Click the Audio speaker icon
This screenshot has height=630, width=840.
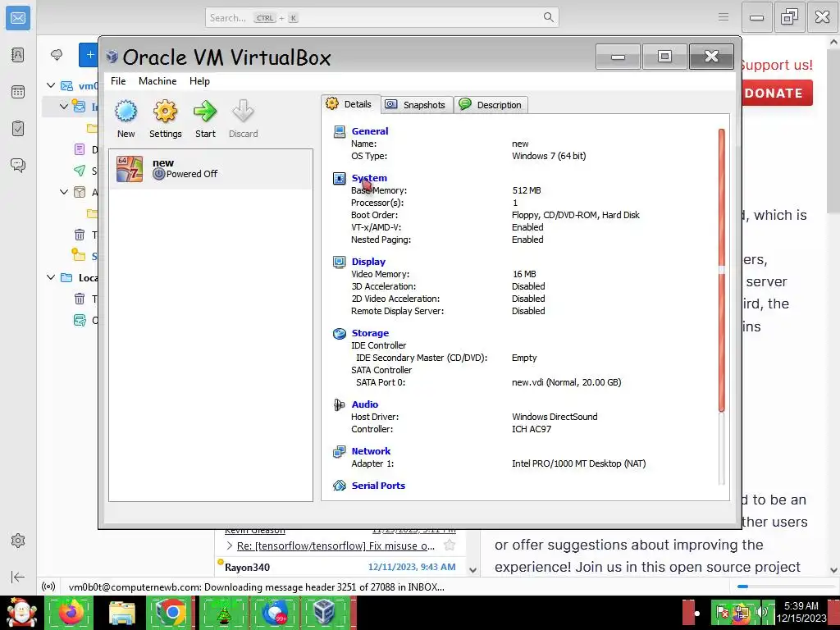tap(339, 404)
